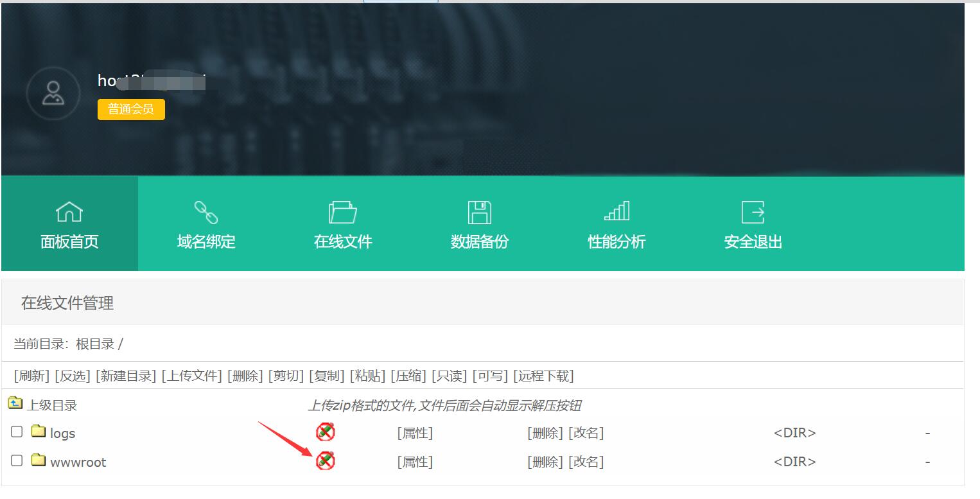980x499 pixels.
Task: Click the 普通会员 membership badge
Action: pos(131,109)
